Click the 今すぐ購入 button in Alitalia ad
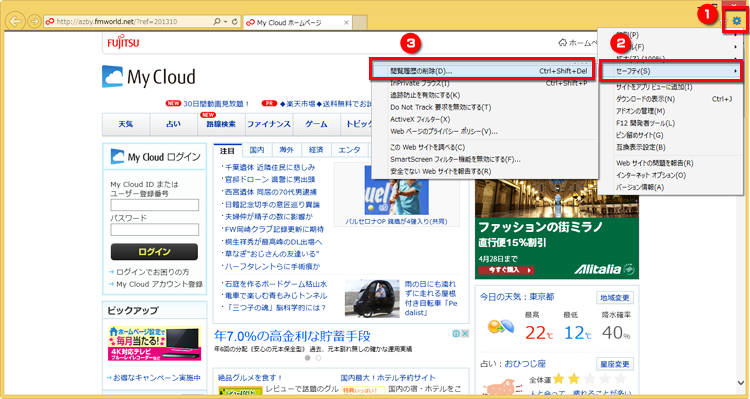This screenshot has width=750, height=399. tap(506, 270)
